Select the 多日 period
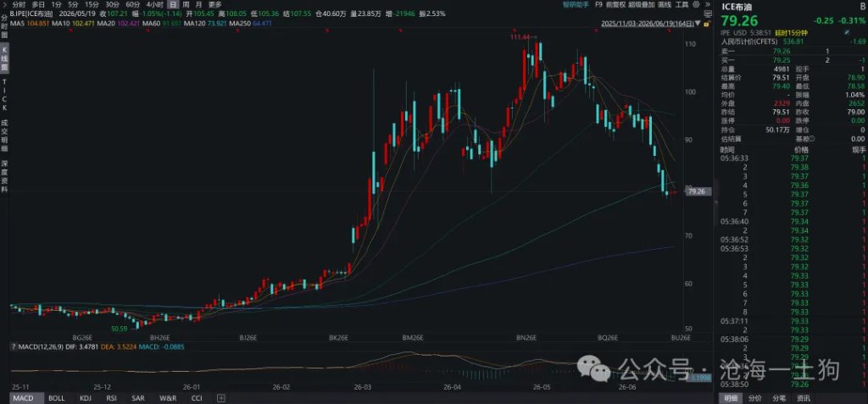The width and height of the screenshot is (868, 404). coord(38,4)
